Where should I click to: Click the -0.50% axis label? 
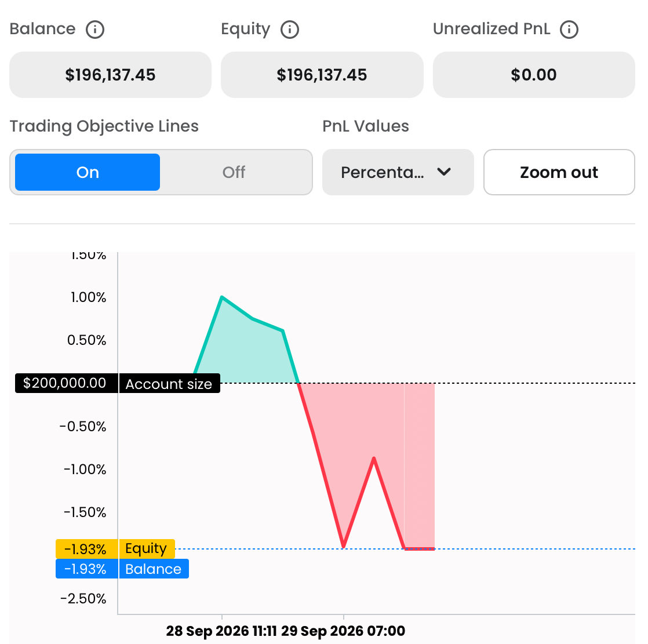click(x=83, y=426)
